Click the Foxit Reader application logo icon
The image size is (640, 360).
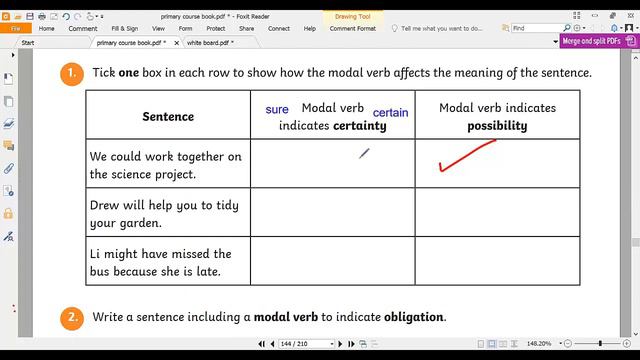pyautogui.click(x=6, y=17)
